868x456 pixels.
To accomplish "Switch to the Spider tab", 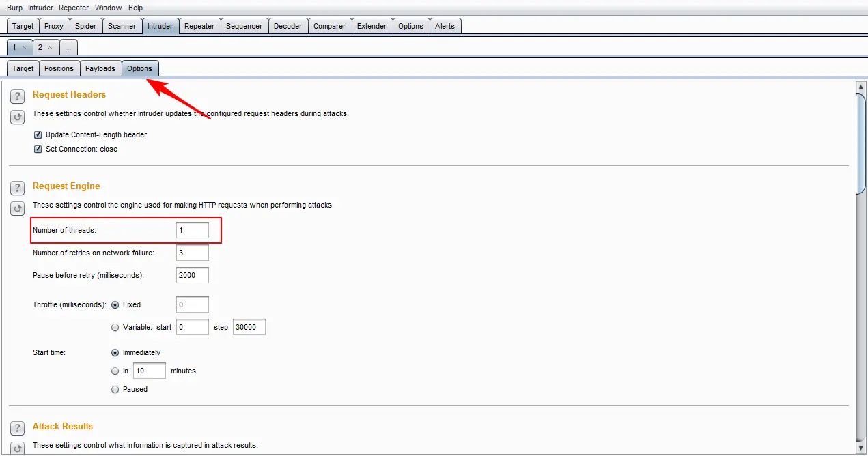I will (86, 26).
